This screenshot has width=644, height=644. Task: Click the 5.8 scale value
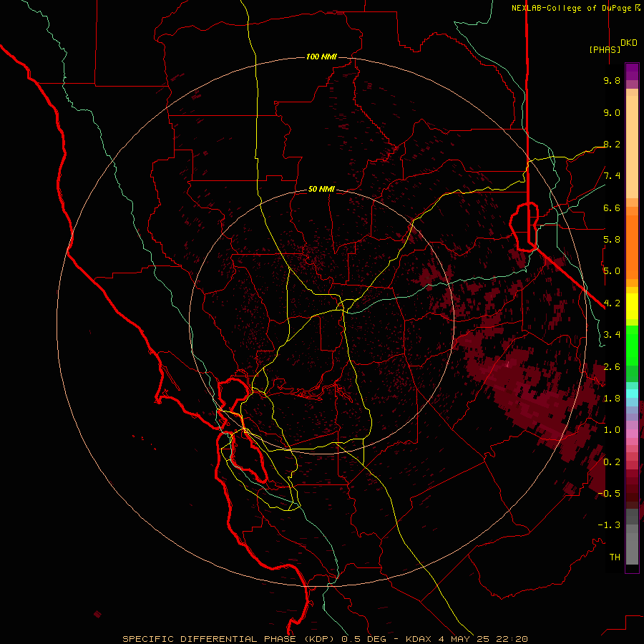click(x=612, y=240)
